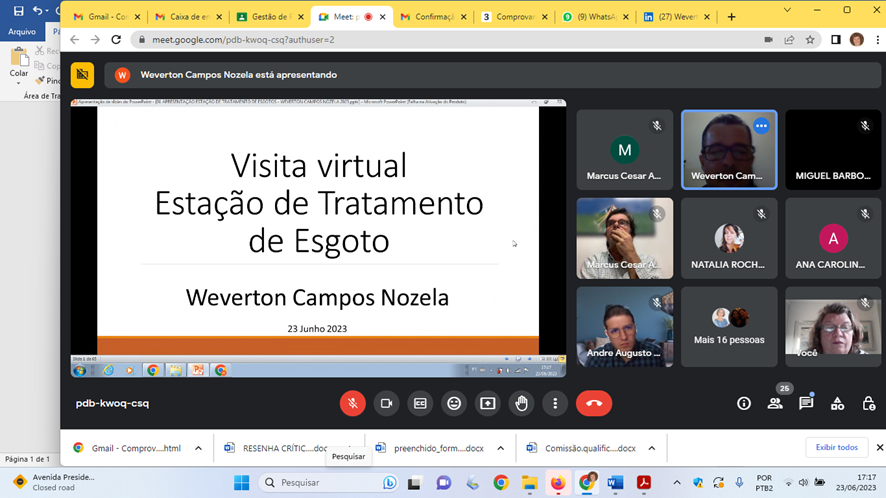Share this page icon in address bar

click(789, 40)
